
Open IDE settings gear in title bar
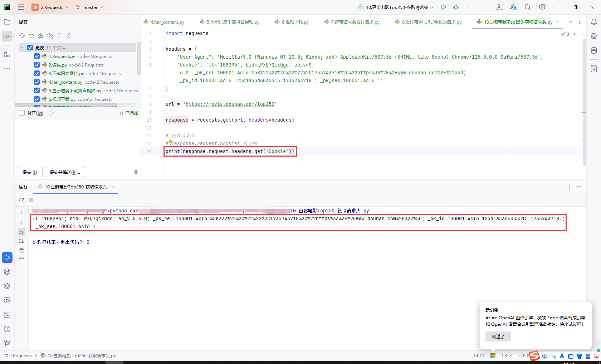click(x=542, y=7)
